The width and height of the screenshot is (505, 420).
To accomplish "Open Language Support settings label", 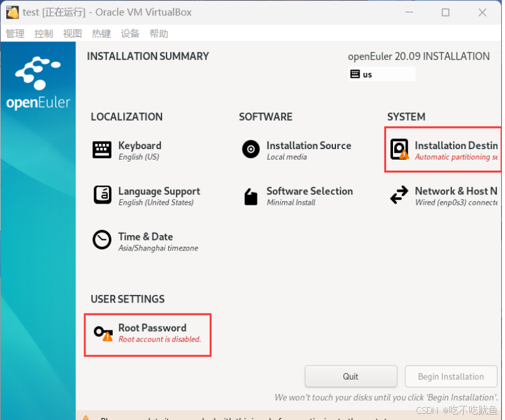I will (159, 191).
